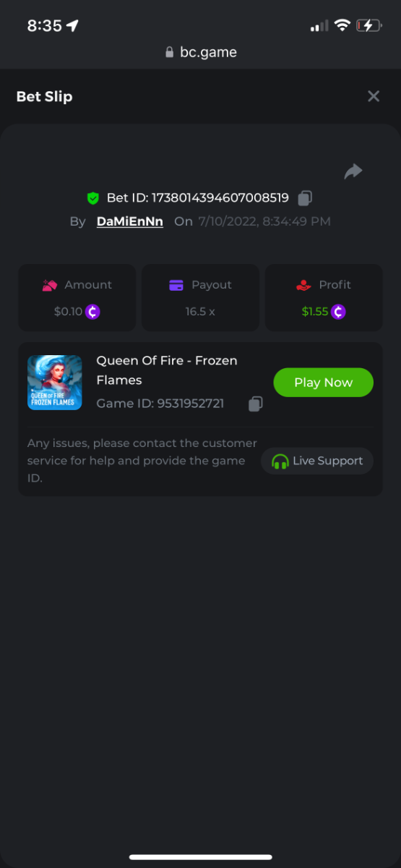Tap the location arrow in status bar
This screenshot has width=401, height=868.
click(x=72, y=26)
